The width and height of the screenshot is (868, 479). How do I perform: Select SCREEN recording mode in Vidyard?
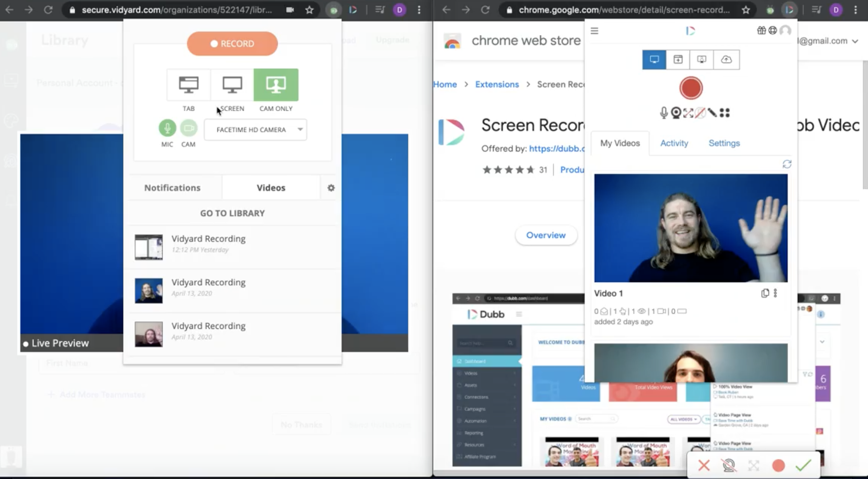click(x=232, y=84)
